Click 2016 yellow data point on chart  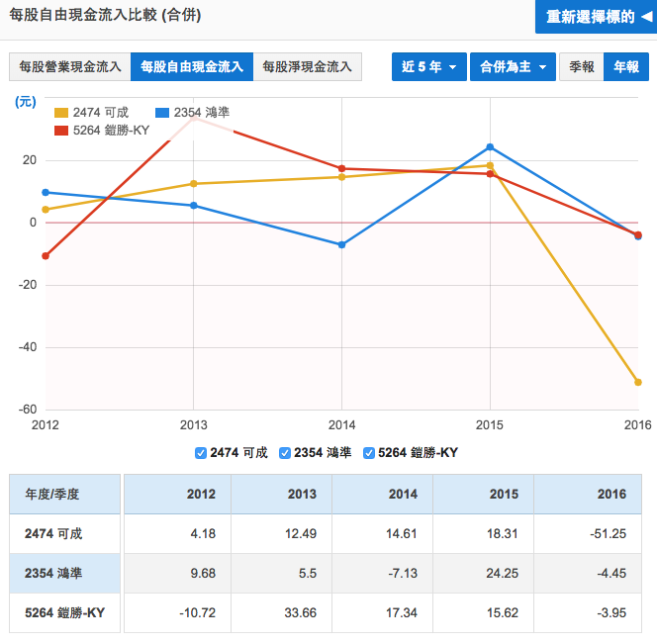click(x=638, y=382)
